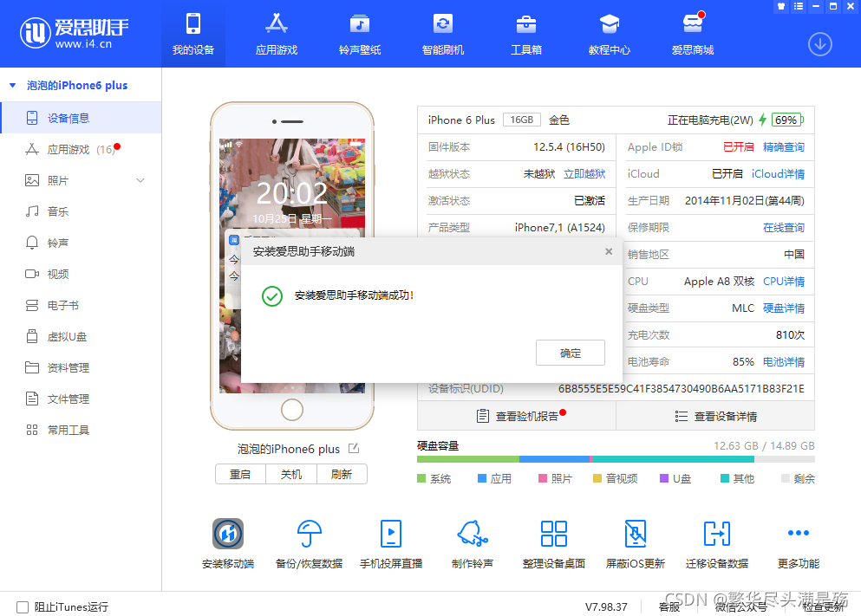The width and height of the screenshot is (861, 616).
Task: Open 爱思商城 store
Action: tap(693, 34)
